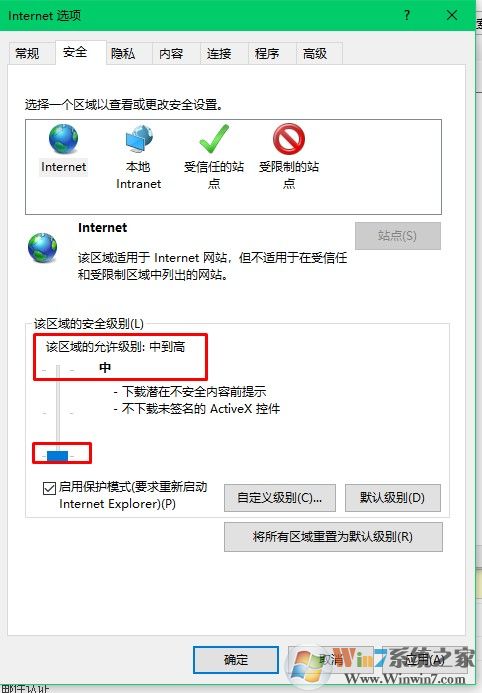Image resolution: width=482 pixels, height=693 pixels.
Task: Click the 自定义级别(C)... button
Action: 280,498
